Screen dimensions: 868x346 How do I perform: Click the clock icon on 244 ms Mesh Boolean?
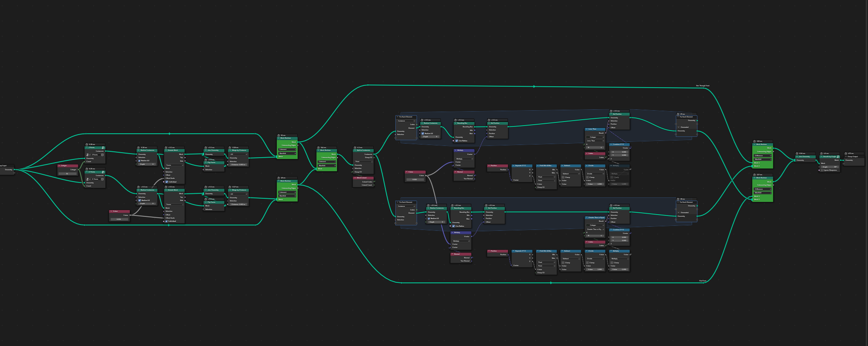[318, 147]
